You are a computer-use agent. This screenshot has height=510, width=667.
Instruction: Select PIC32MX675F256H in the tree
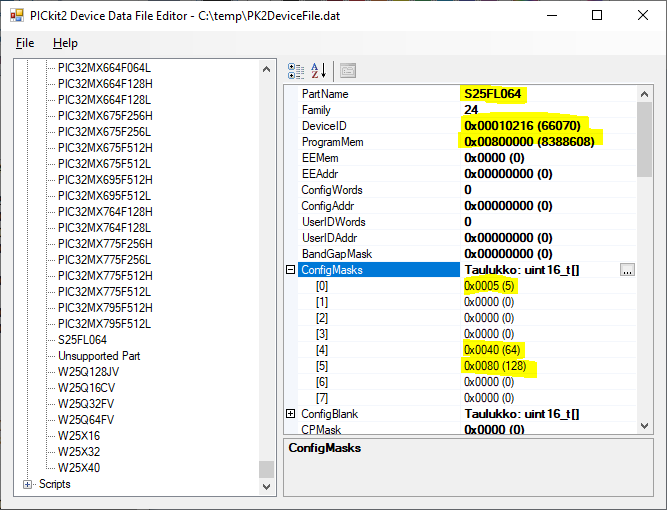coord(105,116)
